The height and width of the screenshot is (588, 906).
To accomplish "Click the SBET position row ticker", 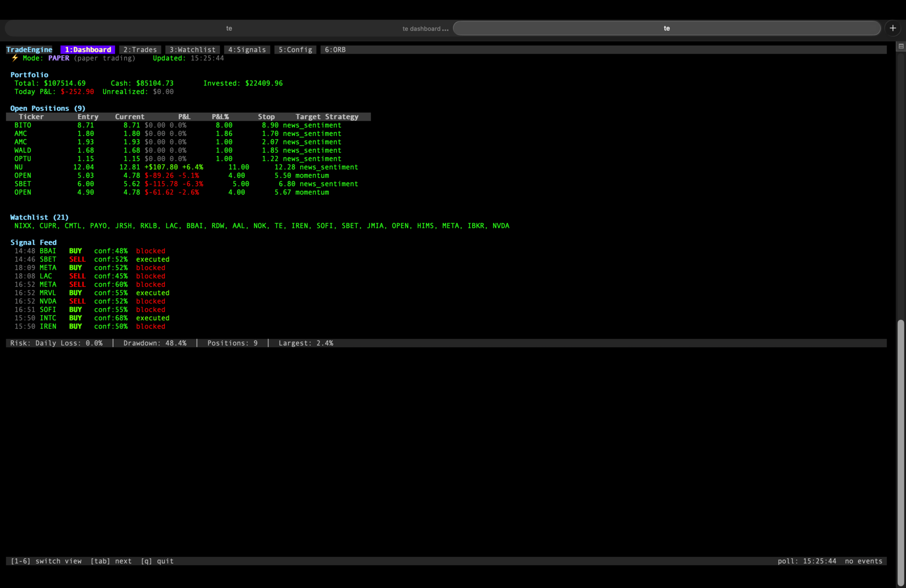I will [x=23, y=184].
